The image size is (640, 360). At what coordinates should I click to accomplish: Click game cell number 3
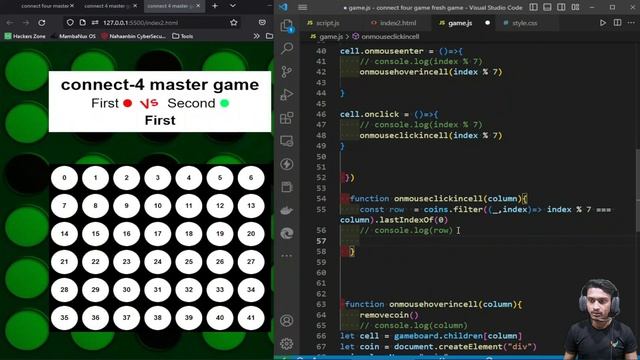click(x=158, y=178)
